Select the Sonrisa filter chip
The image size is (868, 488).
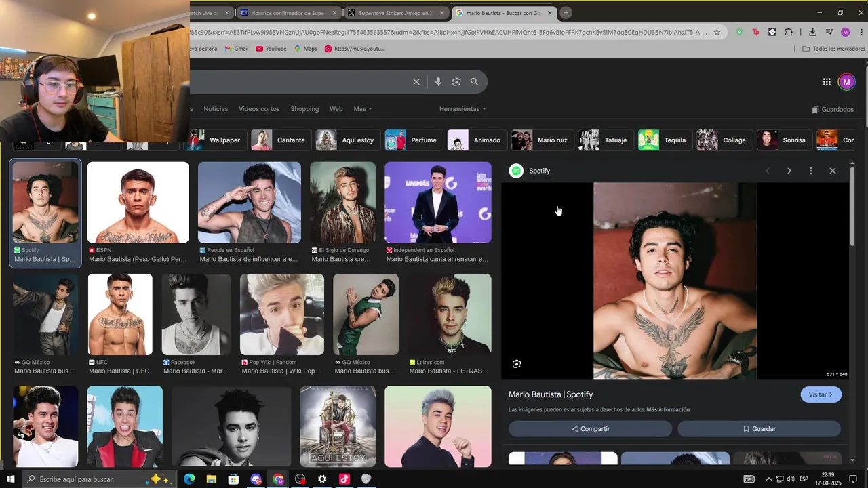click(x=784, y=140)
